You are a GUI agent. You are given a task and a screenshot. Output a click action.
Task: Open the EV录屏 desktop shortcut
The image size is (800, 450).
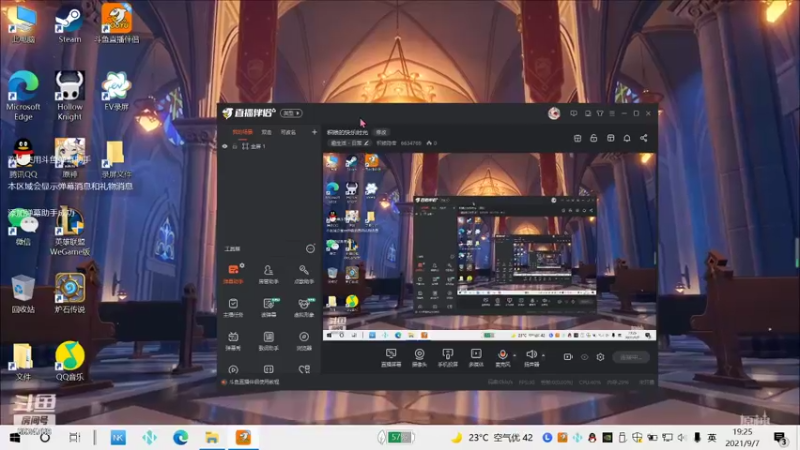(x=116, y=91)
